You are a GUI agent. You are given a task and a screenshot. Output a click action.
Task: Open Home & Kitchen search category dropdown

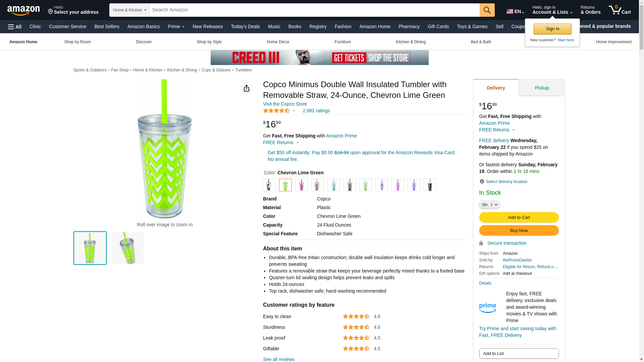coord(129,10)
